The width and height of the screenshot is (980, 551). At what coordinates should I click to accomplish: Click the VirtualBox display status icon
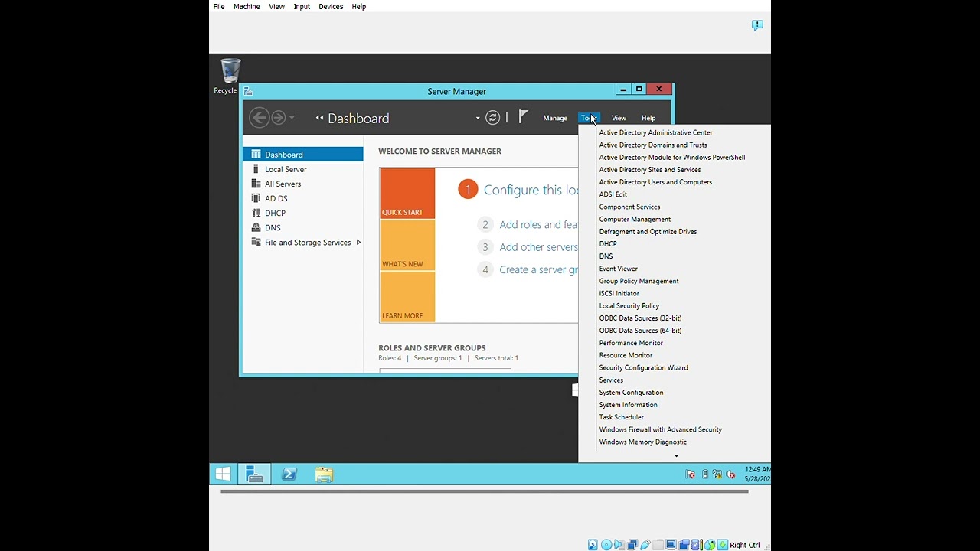pyautogui.click(x=671, y=545)
